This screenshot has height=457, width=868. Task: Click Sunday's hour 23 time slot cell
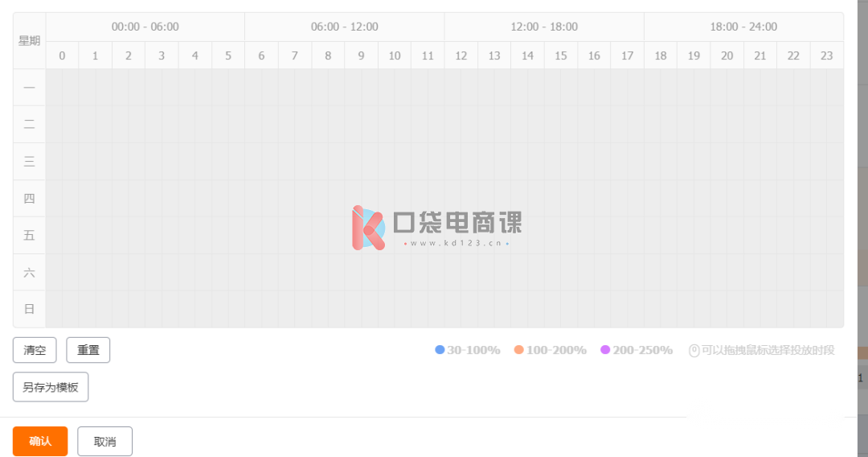coord(826,309)
